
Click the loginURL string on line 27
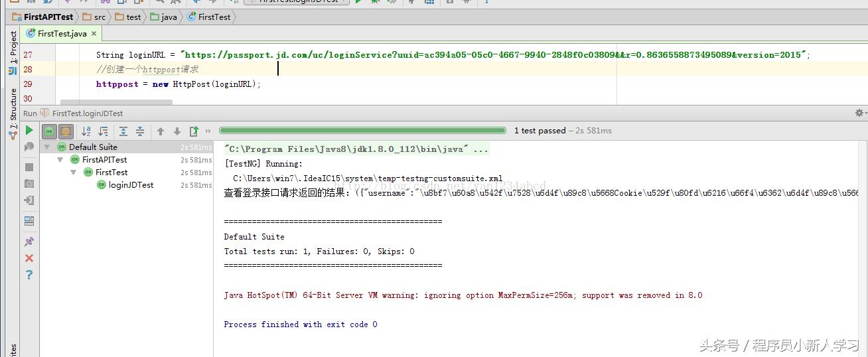coord(494,55)
